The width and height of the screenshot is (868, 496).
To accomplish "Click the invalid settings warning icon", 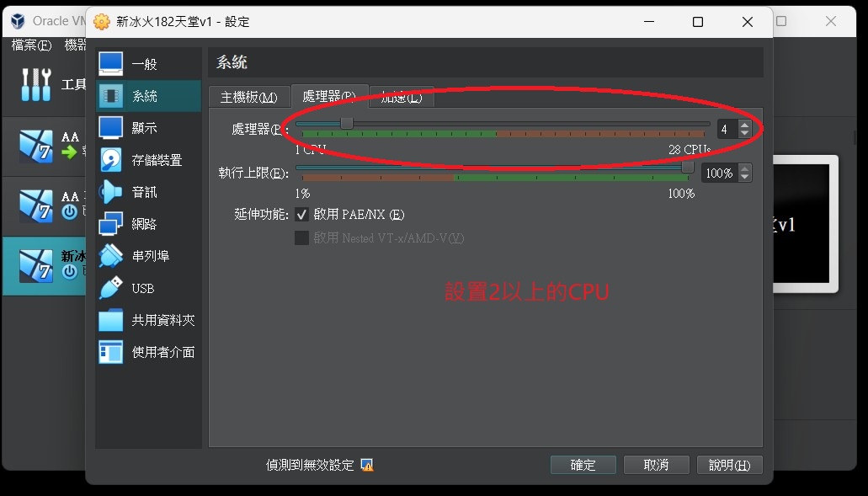I will pyautogui.click(x=366, y=465).
